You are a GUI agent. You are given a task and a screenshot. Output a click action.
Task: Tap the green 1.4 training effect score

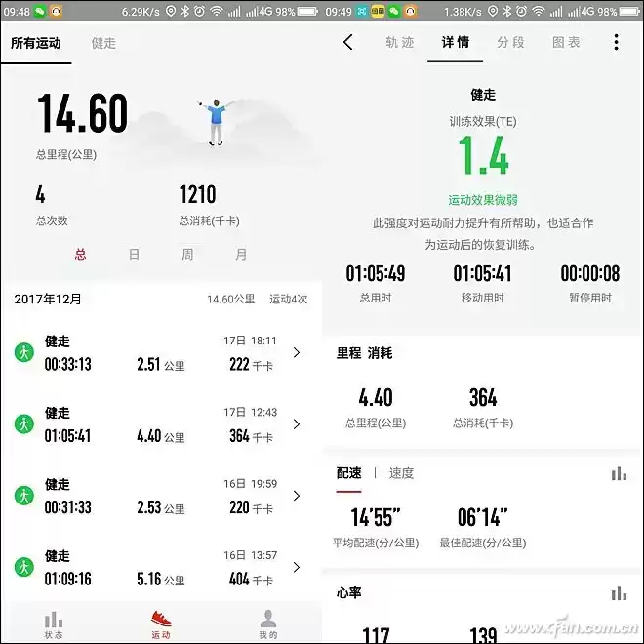coord(483,155)
